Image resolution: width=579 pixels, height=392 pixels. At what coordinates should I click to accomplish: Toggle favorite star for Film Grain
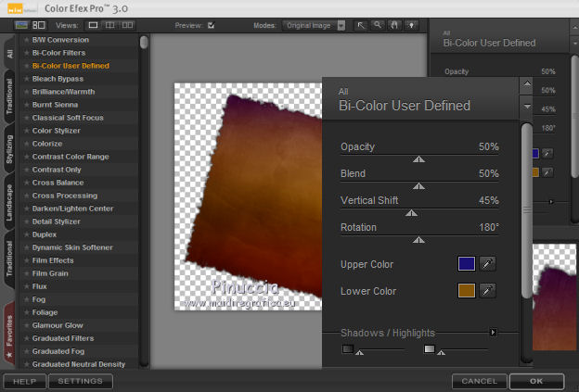pos(26,273)
